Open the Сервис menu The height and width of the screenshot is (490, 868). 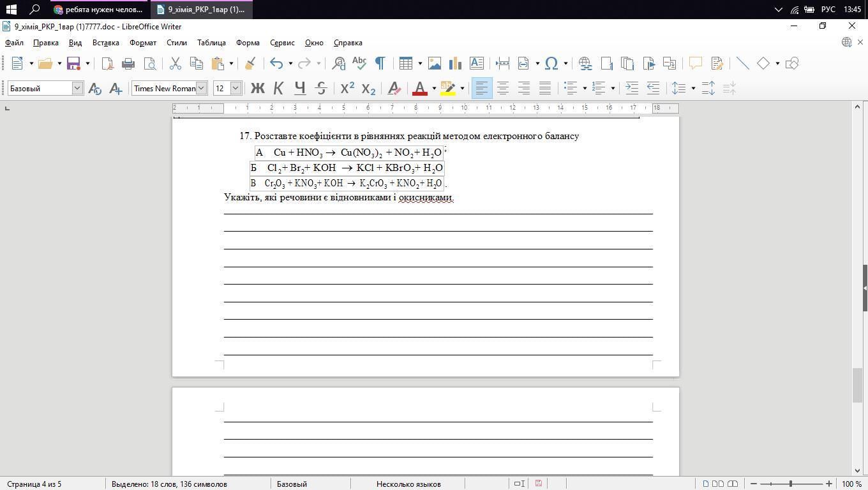282,43
